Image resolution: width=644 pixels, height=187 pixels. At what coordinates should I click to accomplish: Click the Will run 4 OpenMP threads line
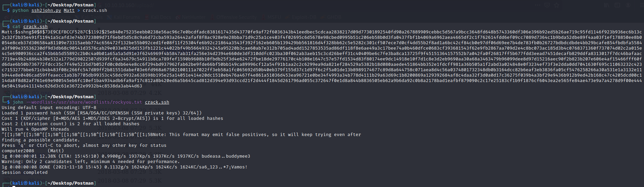click(x=35, y=129)
